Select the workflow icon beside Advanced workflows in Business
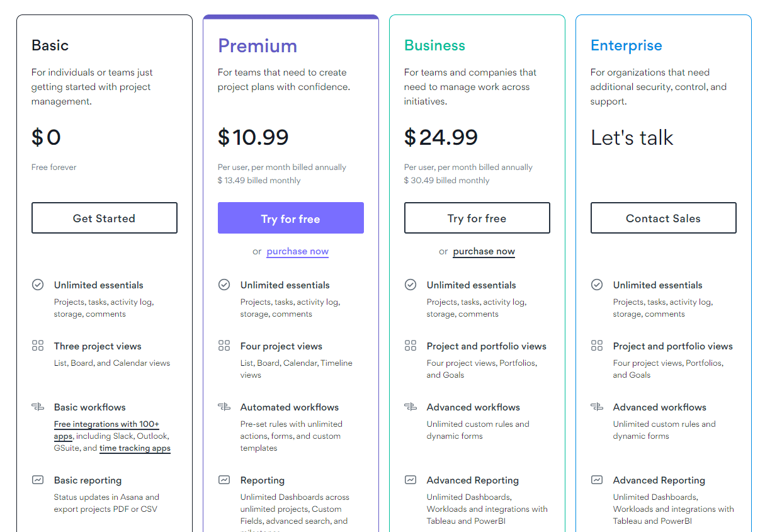 (411, 407)
